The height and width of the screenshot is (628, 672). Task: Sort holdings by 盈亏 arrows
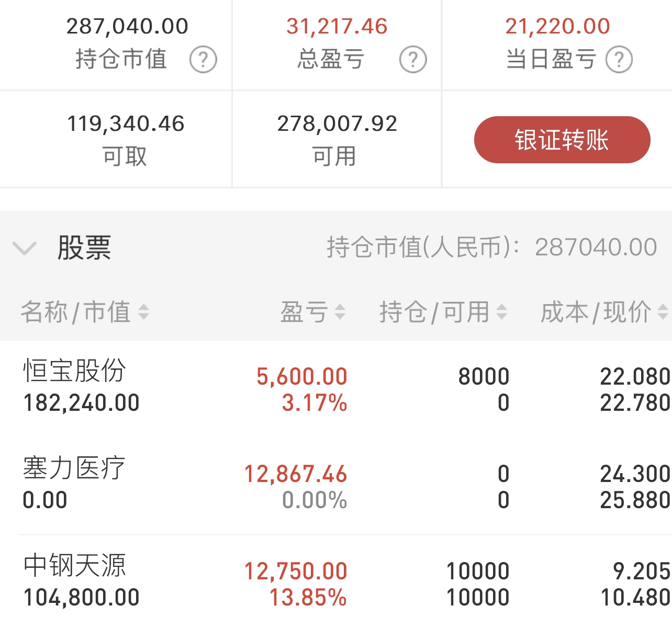340,312
